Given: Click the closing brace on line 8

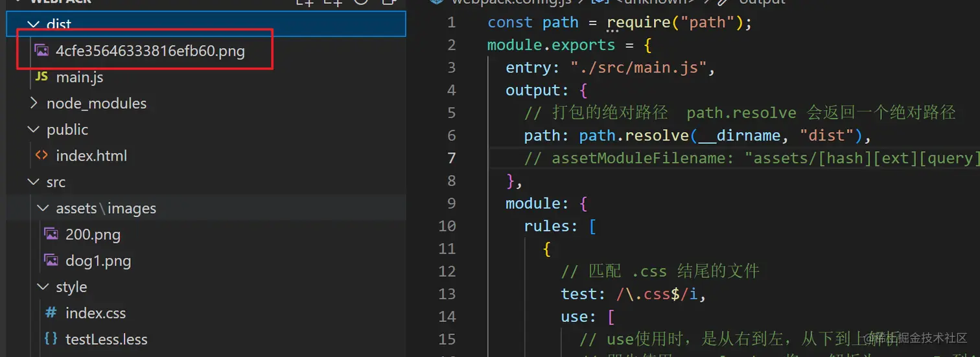Looking at the screenshot, I should tap(510, 181).
